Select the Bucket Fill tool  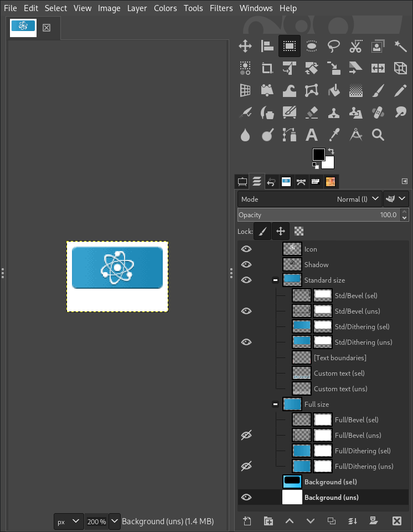coord(334,90)
